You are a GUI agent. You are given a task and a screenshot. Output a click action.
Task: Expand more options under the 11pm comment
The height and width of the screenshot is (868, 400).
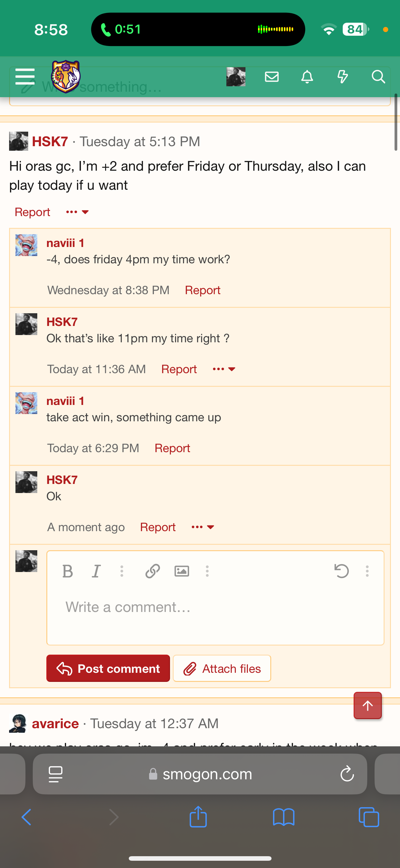[x=224, y=369]
